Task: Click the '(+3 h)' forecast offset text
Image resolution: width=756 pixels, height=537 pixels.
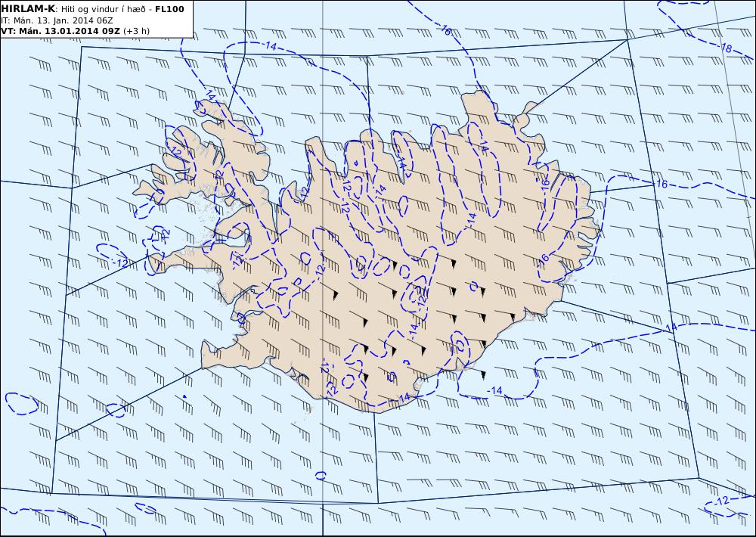Action: 136,31
